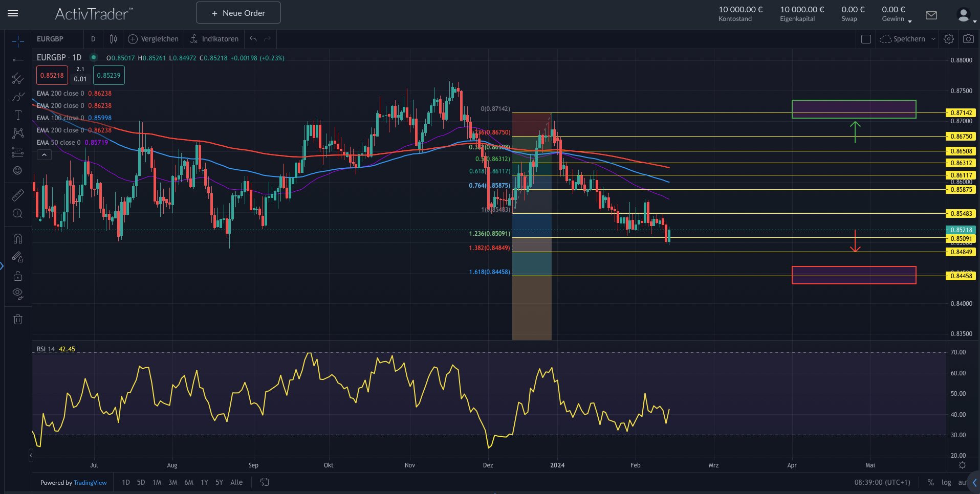The width and height of the screenshot is (980, 494).
Task: Select the XABCD pattern tool
Action: tap(18, 133)
